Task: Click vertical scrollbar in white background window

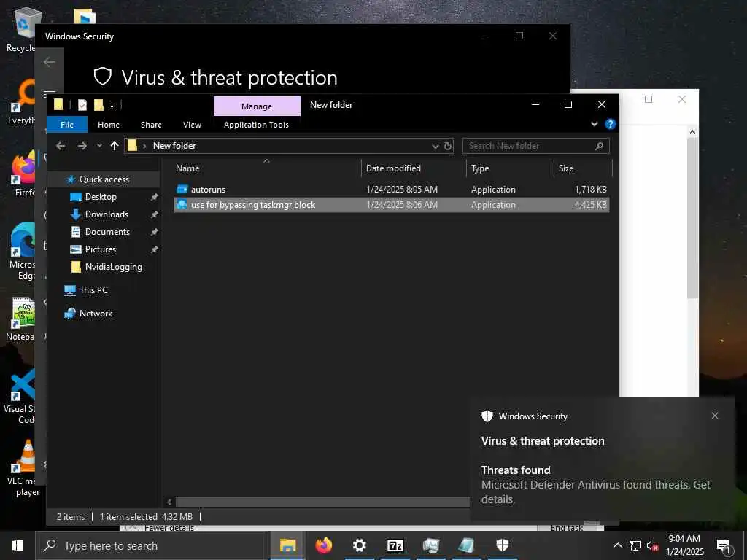Action: click(692, 219)
